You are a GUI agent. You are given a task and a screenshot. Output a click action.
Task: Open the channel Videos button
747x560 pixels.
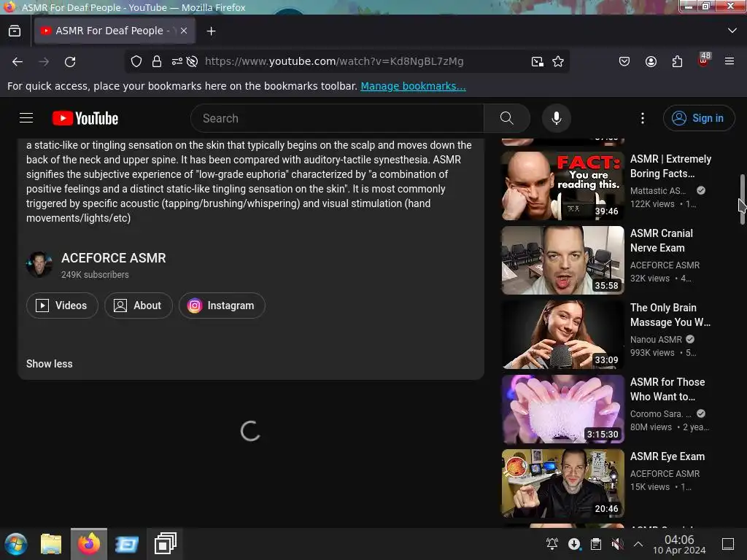click(63, 306)
